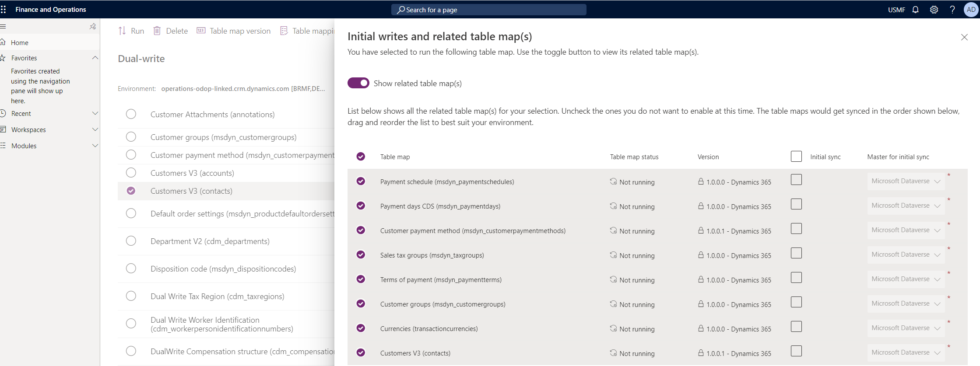This screenshot has width=980, height=366.
Task: Click the Favorites star icon
Action: pyautogui.click(x=3, y=58)
